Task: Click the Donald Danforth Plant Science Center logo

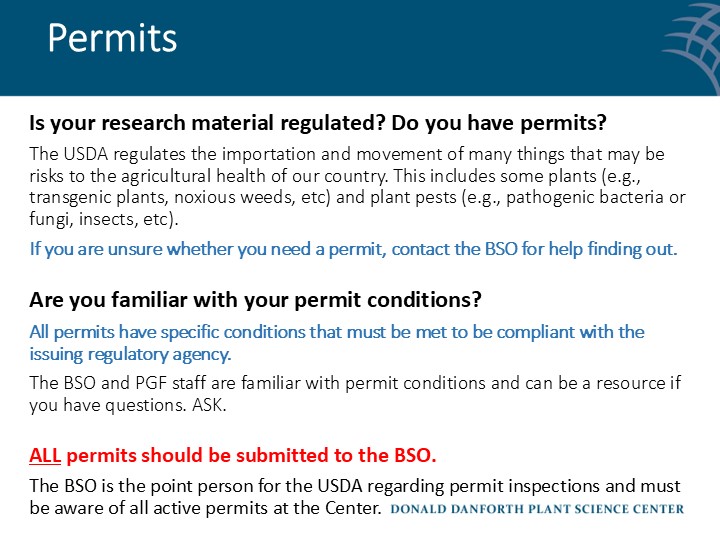Action: tap(537, 509)
